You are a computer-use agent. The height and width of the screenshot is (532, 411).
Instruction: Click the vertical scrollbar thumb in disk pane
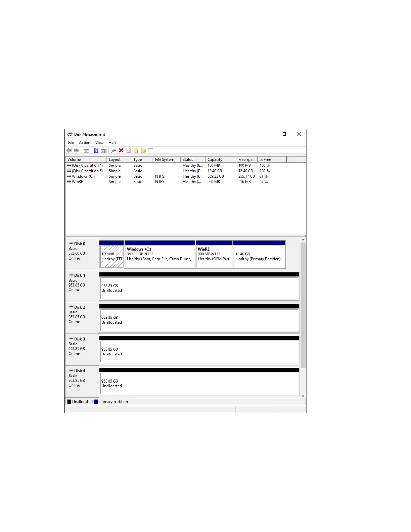(x=303, y=305)
